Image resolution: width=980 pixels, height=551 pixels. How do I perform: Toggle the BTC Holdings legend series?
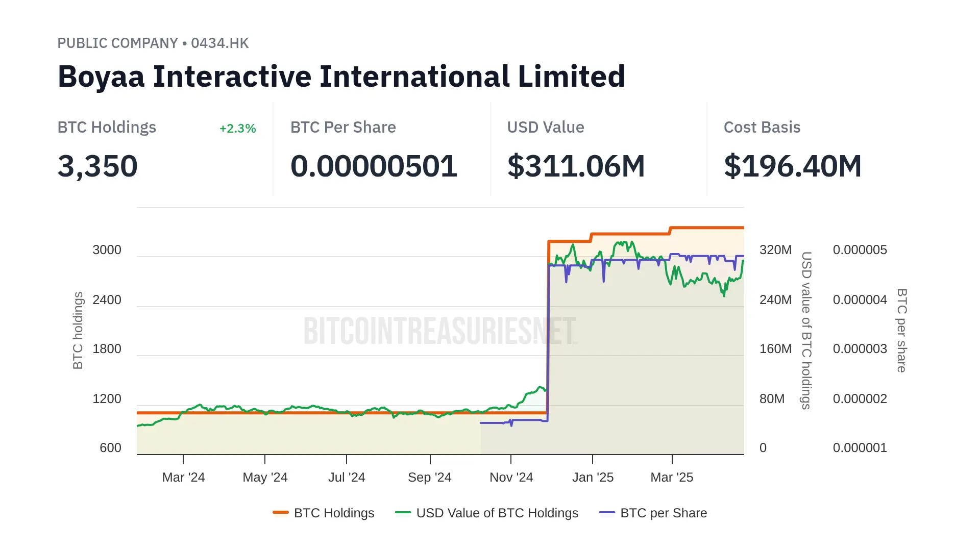[334, 513]
